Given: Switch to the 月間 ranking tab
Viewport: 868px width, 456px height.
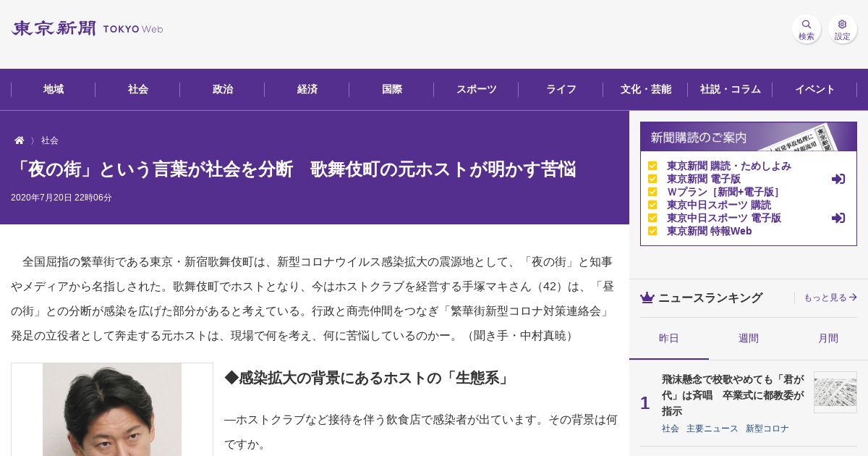Looking at the screenshot, I should (x=828, y=339).
